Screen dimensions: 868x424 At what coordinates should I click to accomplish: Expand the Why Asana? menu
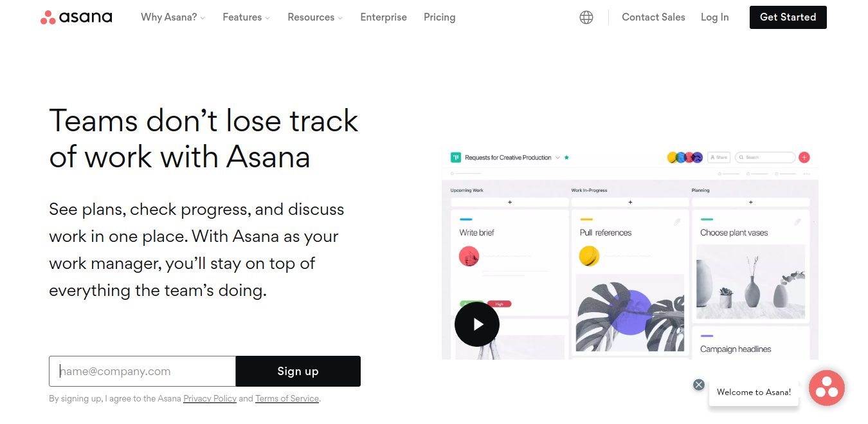(173, 17)
